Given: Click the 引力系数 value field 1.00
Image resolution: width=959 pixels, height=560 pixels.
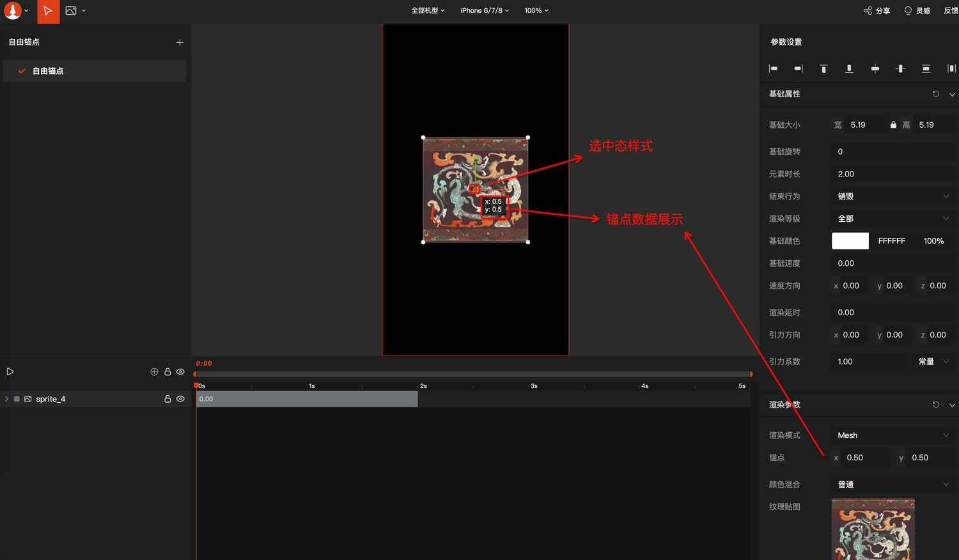Looking at the screenshot, I should 869,362.
